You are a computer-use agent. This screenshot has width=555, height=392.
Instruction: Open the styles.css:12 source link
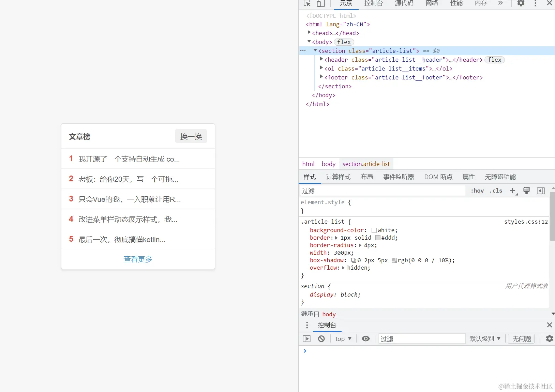(x=526, y=222)
